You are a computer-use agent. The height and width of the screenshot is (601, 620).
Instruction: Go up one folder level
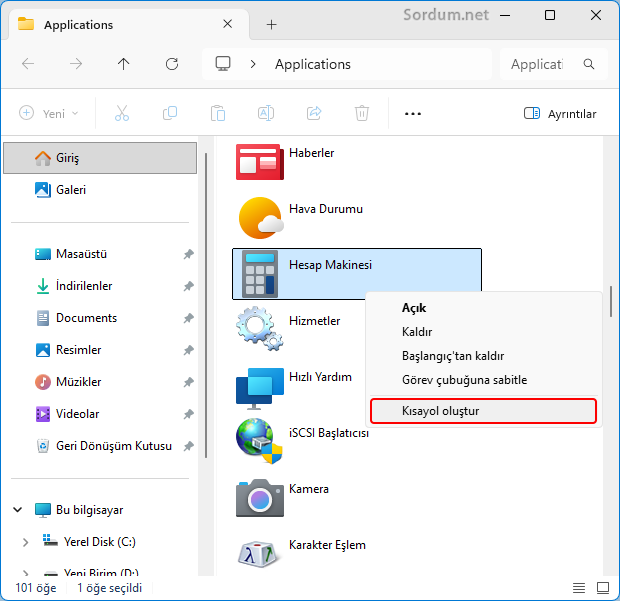click(124, 64)
